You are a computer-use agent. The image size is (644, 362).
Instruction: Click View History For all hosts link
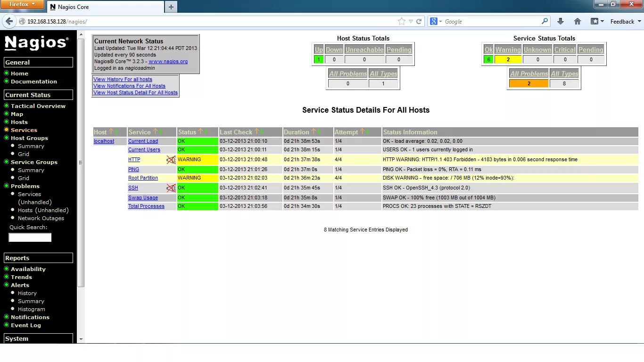tap(123, 79)
